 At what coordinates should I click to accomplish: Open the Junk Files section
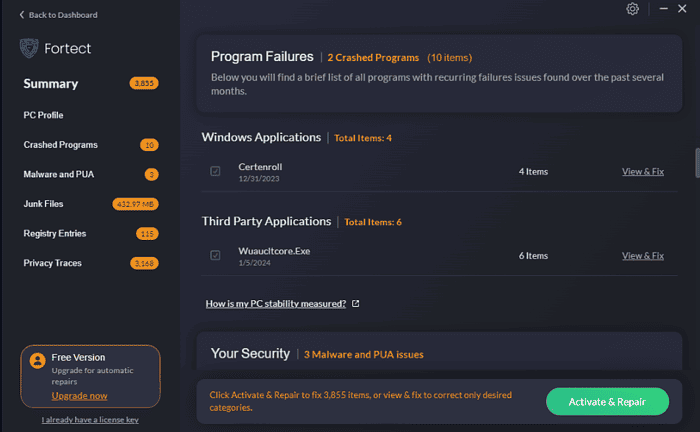coord(43,204)
